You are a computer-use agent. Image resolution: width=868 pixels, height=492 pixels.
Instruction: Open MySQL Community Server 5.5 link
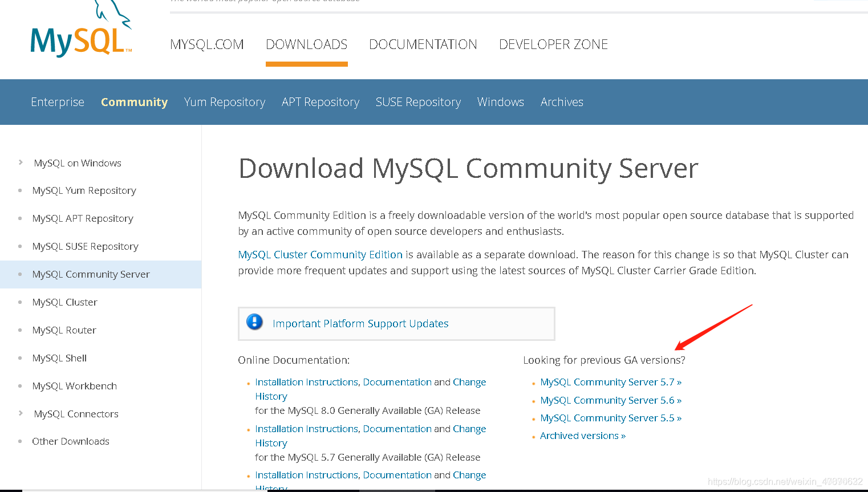point(611,418)
